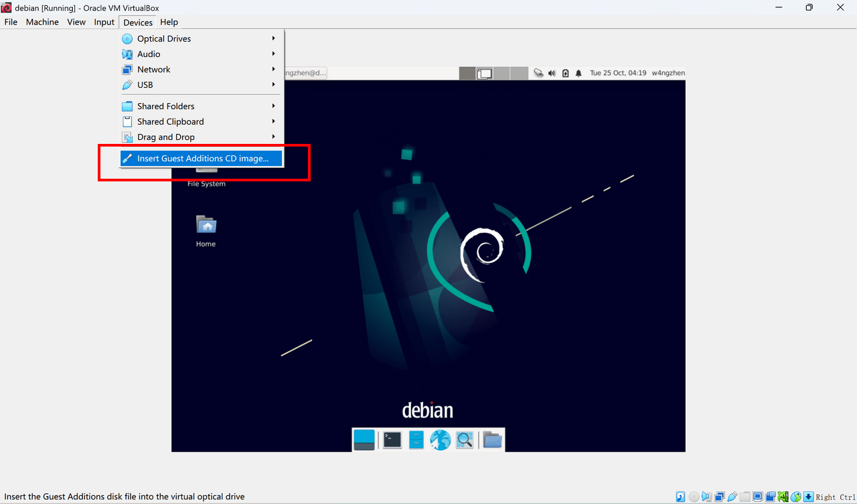The height and width of the screenshot is (504, 857).
Task: Click the guest clock Tue 25 Oct, 04:19
Action: tap(618, 73)
